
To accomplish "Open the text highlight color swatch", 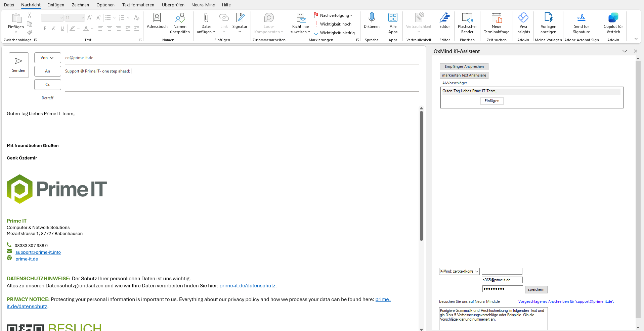I will tap(72, 29).
